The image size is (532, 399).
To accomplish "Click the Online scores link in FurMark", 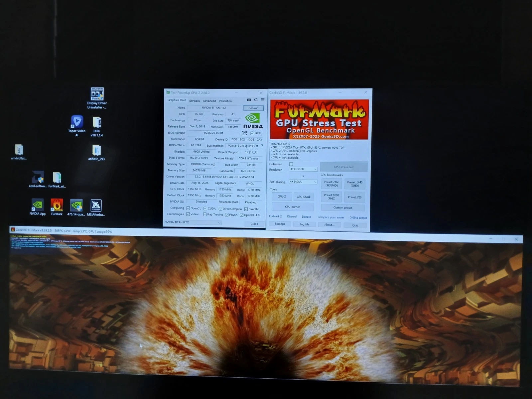I will 358,218.
